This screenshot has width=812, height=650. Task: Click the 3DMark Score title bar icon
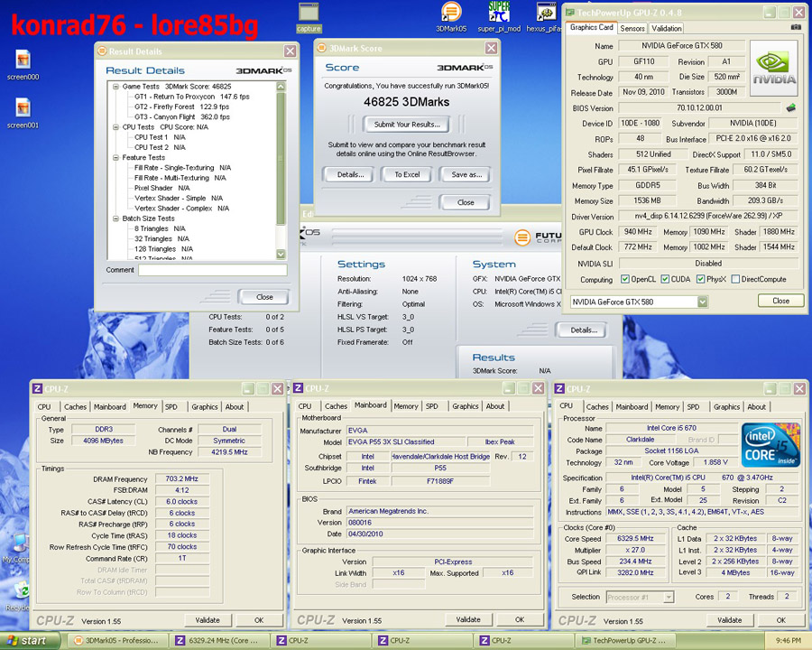(x=321, y=48)
